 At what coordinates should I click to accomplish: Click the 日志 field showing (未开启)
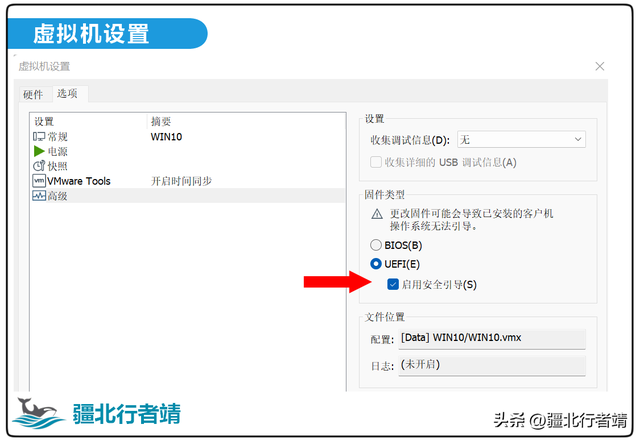(x=492, y=365)
